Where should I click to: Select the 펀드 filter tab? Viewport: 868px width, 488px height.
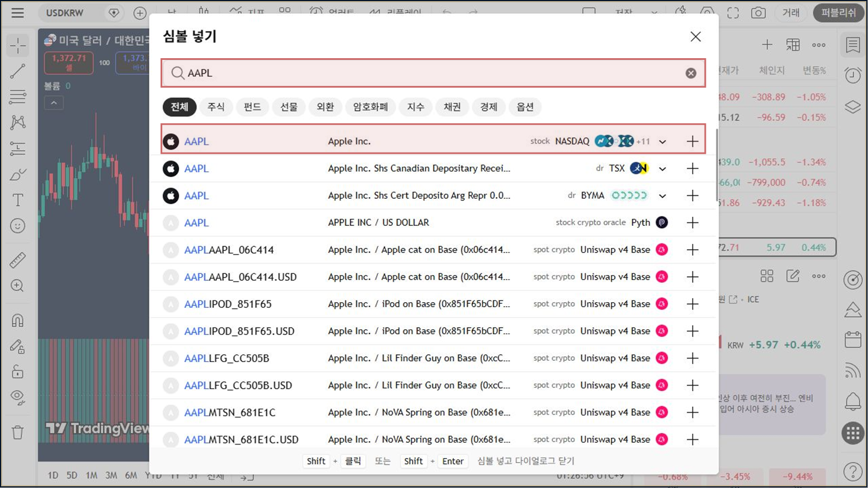pos(253,107)
